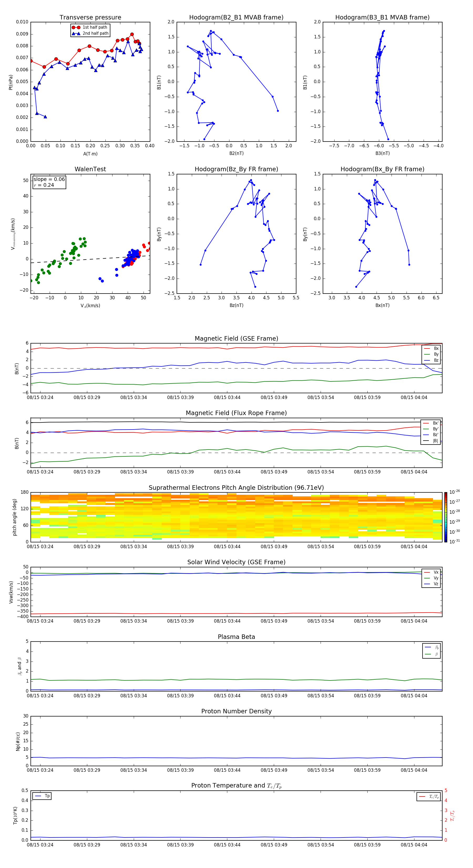Click the '10^-26' colorbar tick label

[x=455, y=492]
